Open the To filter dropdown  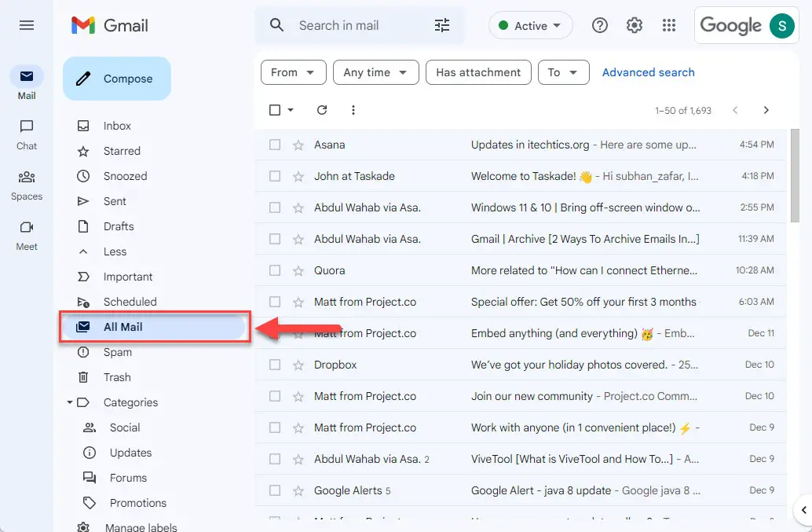563,72
